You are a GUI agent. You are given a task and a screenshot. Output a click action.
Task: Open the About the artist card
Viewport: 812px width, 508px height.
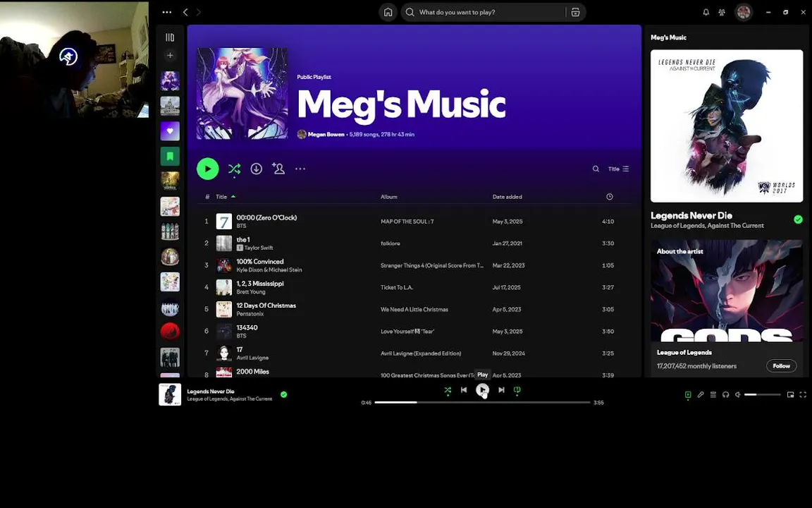[727, 308]
